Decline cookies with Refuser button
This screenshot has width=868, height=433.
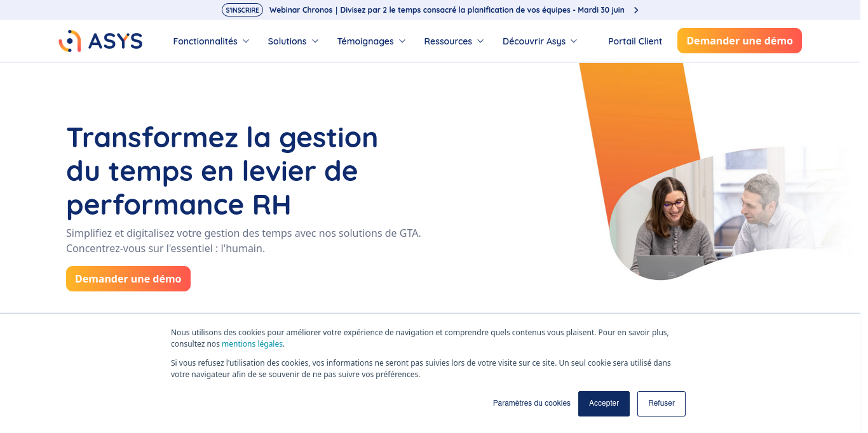[x=661, y=404]
